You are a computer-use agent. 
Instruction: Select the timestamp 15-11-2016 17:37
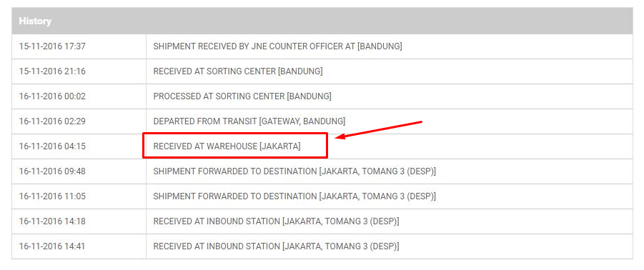[x=52, y=46]
